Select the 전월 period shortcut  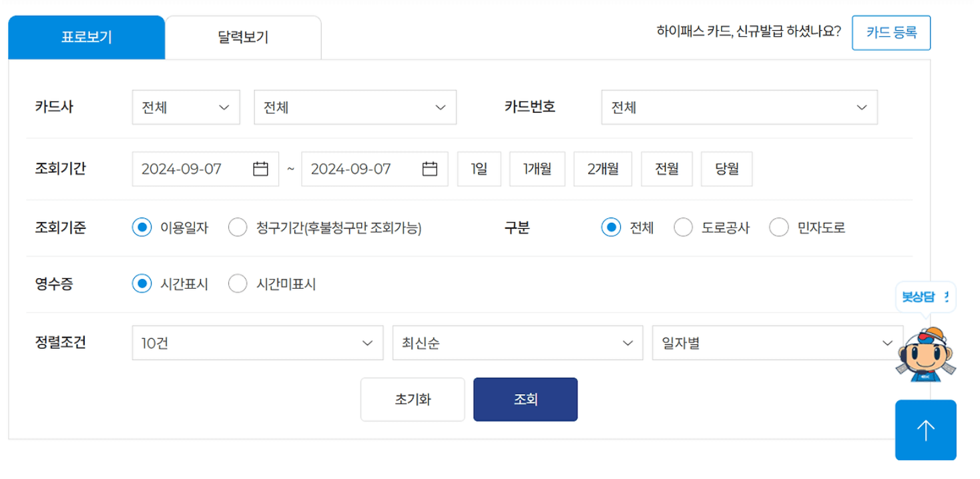(x=666, y=169)
